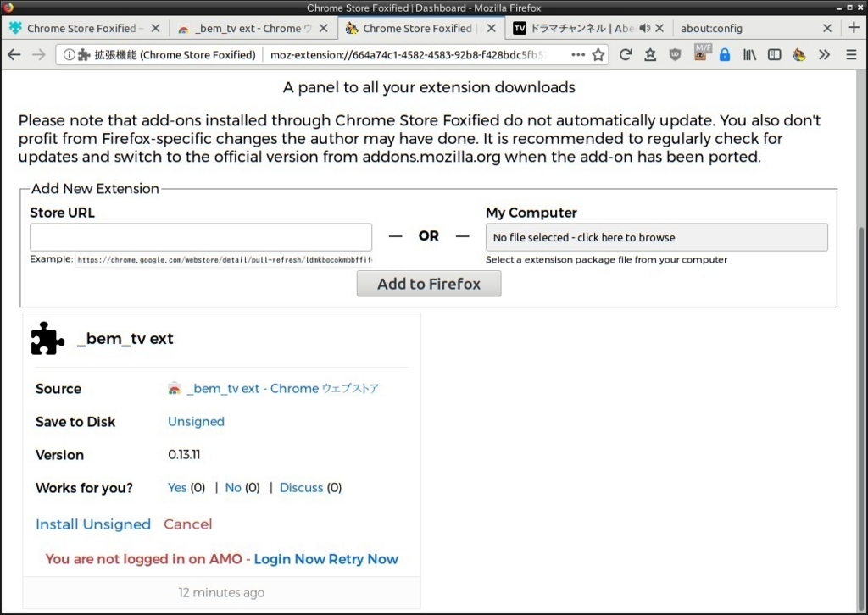The image size is (868, 615).
Task: Open page actions three-dot menu
Action: point(577,55)
